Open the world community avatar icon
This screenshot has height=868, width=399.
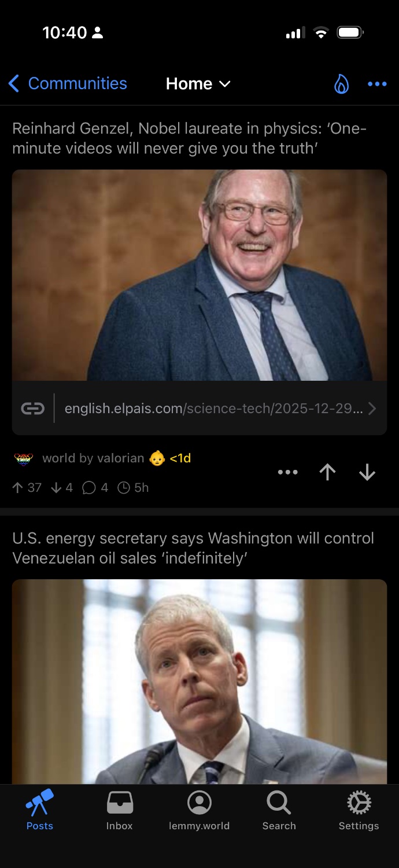(x=24, y=459)
